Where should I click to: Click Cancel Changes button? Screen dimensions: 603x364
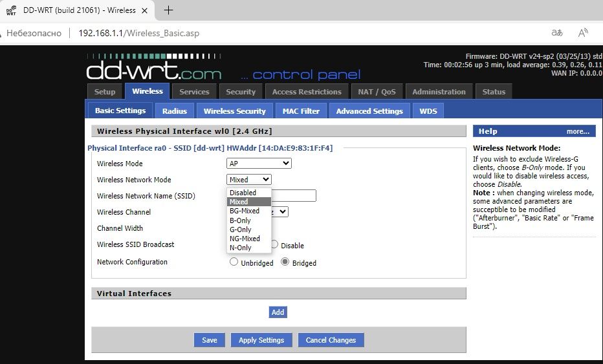[x=331, y=340]
